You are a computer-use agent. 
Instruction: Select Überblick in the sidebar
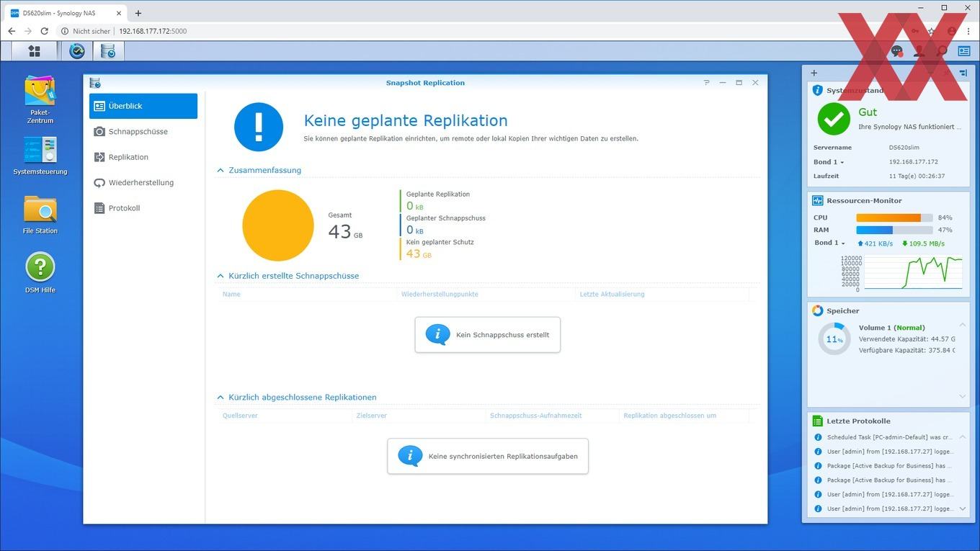143,106
